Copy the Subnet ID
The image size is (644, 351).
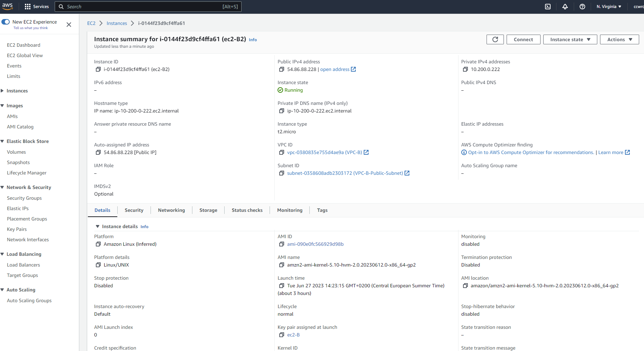tap(282, 173)
